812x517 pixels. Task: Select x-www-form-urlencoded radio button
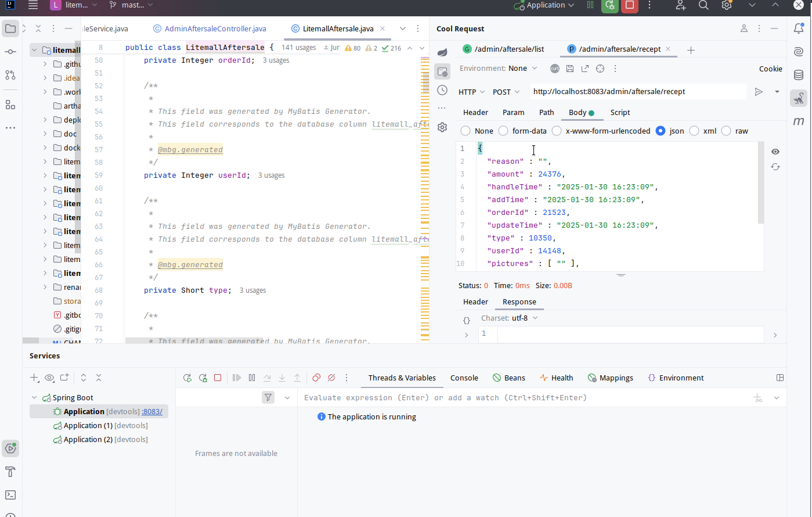557,131
